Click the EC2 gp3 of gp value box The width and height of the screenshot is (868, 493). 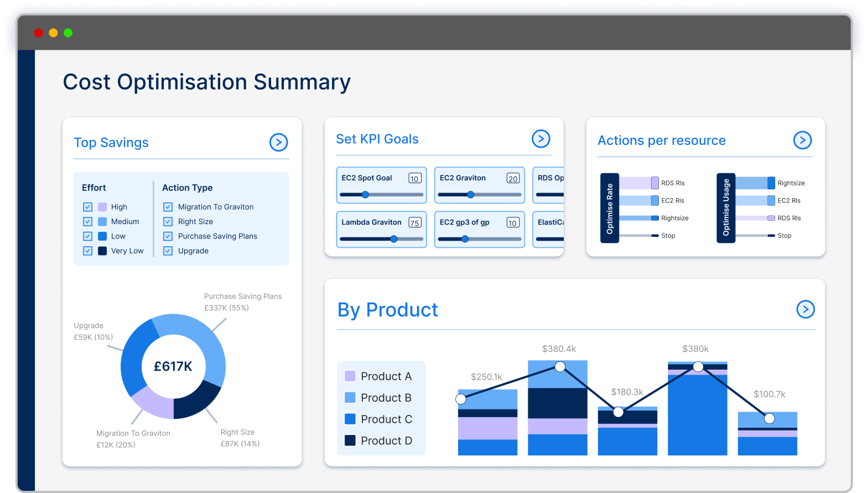pos(513,222)
